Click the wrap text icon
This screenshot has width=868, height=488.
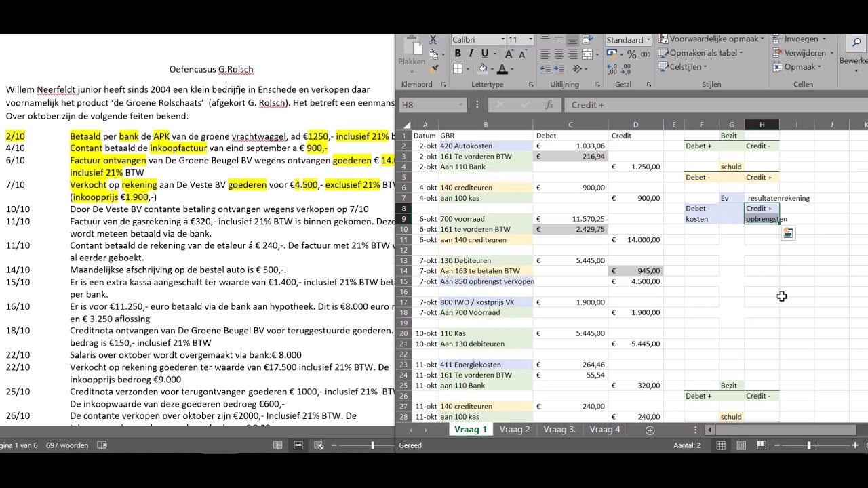tap(588, 39)
